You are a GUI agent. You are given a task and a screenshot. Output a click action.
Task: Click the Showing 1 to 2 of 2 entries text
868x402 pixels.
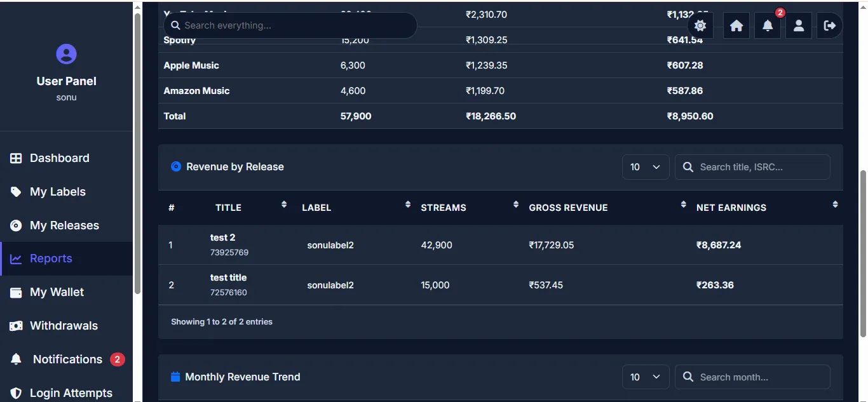click(x=222, y=322)
